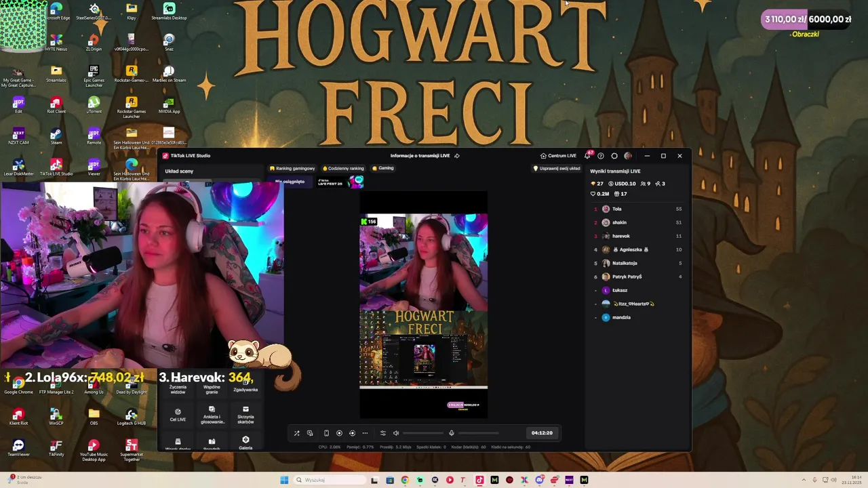The image size is (868, 488).
Task: Mute the speaker output
Action: pos(396,433)
